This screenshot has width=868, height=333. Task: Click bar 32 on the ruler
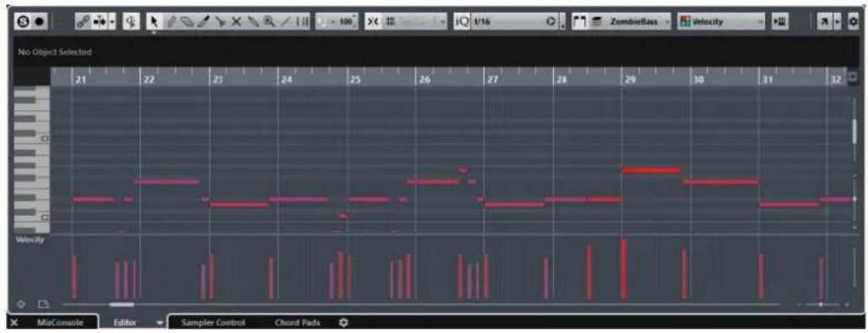tap(835, 80)
